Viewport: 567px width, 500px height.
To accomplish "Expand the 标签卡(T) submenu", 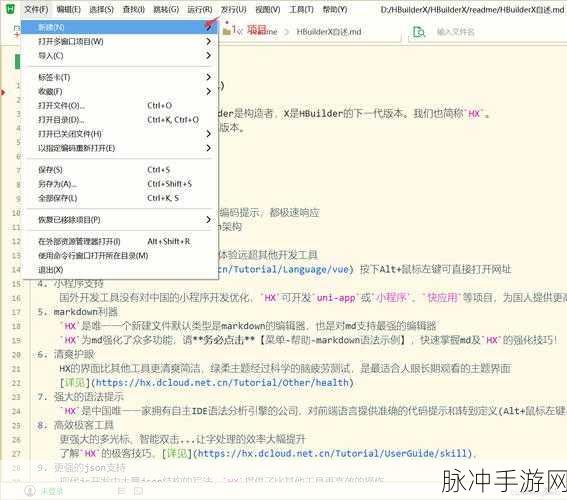I will (x=208, y=77).
